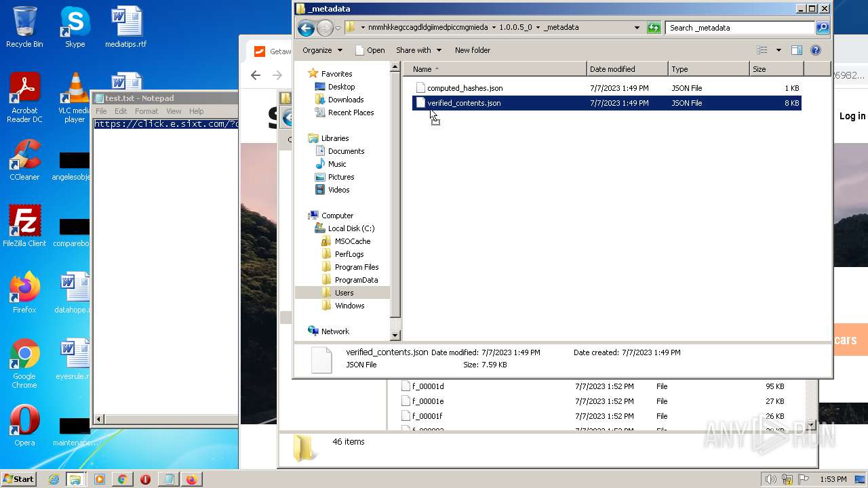Click Windows Explorer taskbar icon
The image size is (868, 488).
75,479
